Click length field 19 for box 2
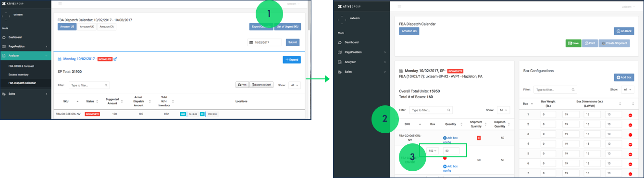The image size is (644, 178). (570, 124)
